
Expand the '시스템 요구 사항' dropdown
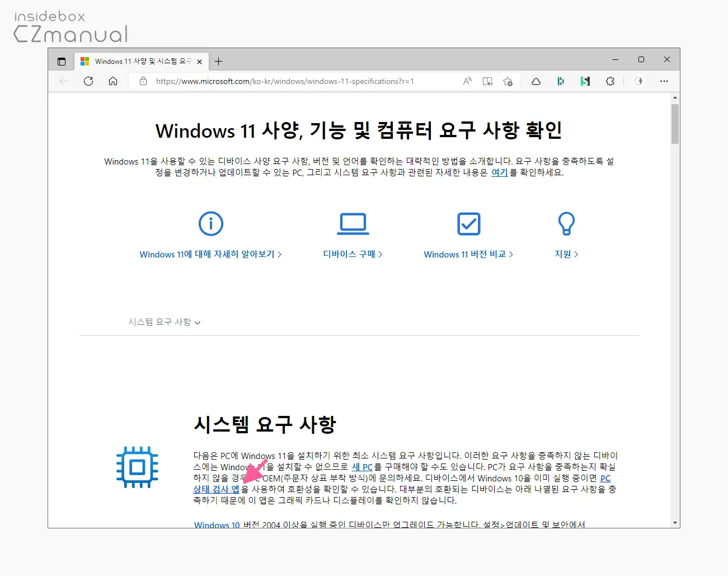click(165, 322)
